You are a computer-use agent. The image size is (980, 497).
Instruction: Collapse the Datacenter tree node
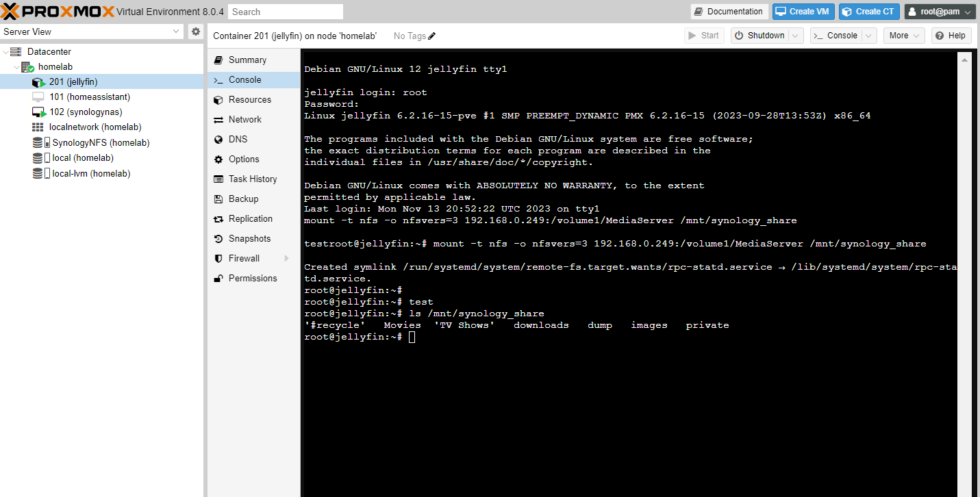pyautogui.click(x=5, y=51)
